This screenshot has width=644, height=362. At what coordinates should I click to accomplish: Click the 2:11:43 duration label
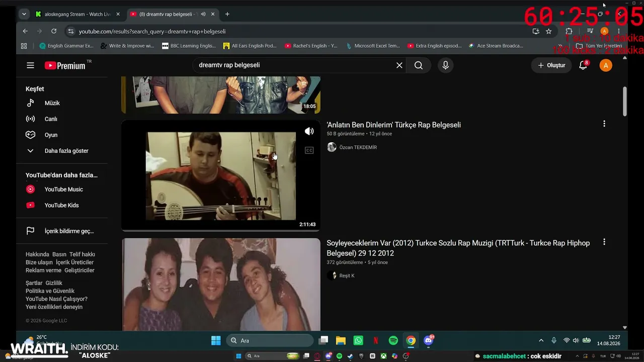pos(307,224)
